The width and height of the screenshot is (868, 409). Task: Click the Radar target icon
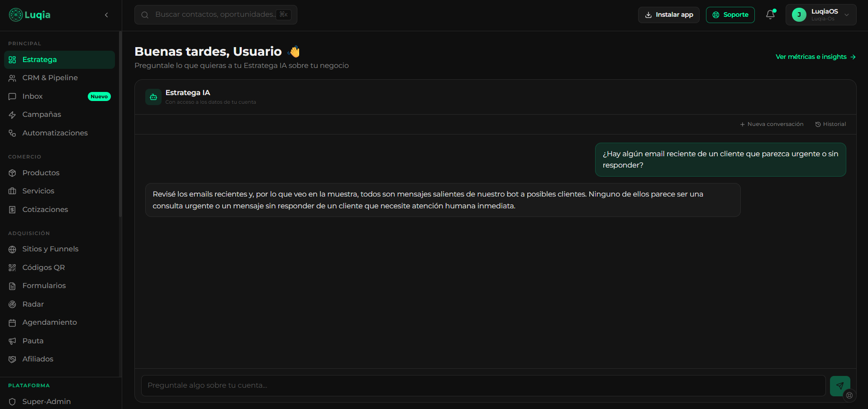tap(12, 304)
